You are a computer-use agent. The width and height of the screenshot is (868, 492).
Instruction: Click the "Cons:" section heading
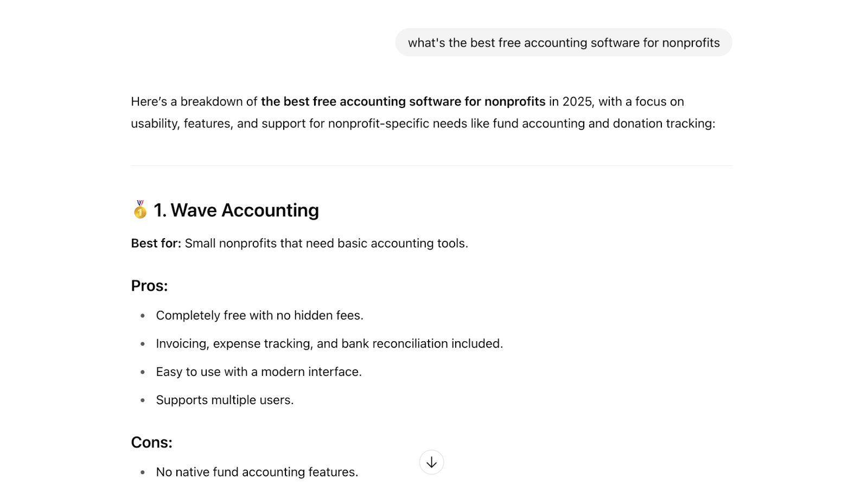(x=151, y=443)
